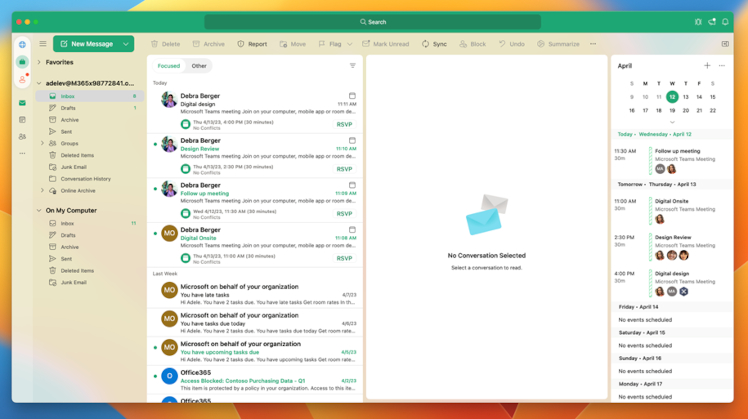Select the green briefcase account icon
Viewport: 748px width, 419px height.
(22, 62)
